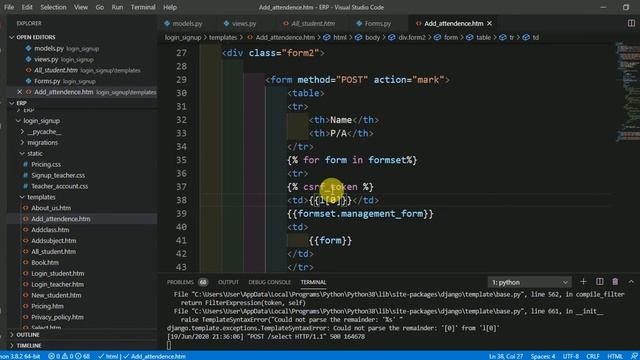Create a new terminal with plus icon
This screenshot has height=360, width=640.
tap(583, 282)
